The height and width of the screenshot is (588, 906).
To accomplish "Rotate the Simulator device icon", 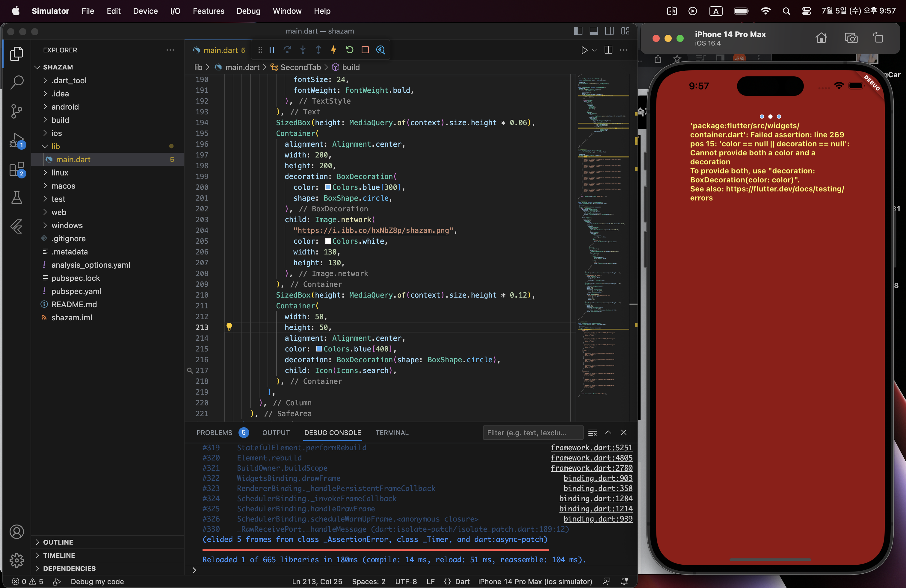I will tap(878, 38).
